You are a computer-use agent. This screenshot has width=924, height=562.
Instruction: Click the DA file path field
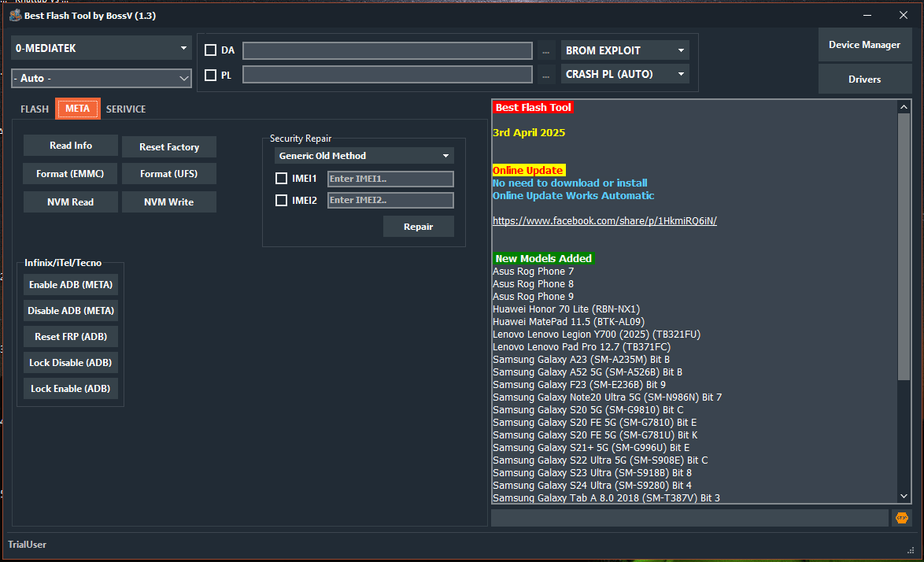(x=388, y=50)
